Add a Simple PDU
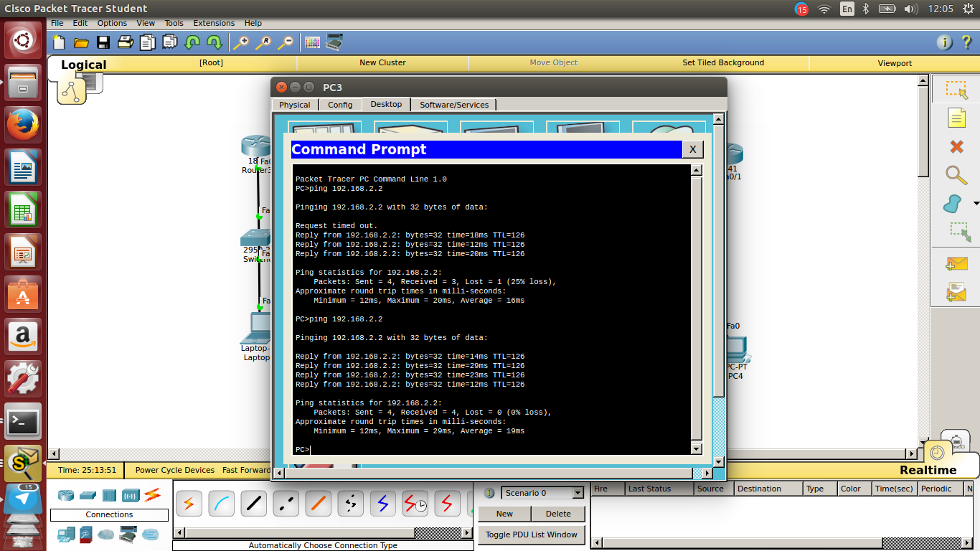Screen dimensions: 980x551 tap(956, 263)
